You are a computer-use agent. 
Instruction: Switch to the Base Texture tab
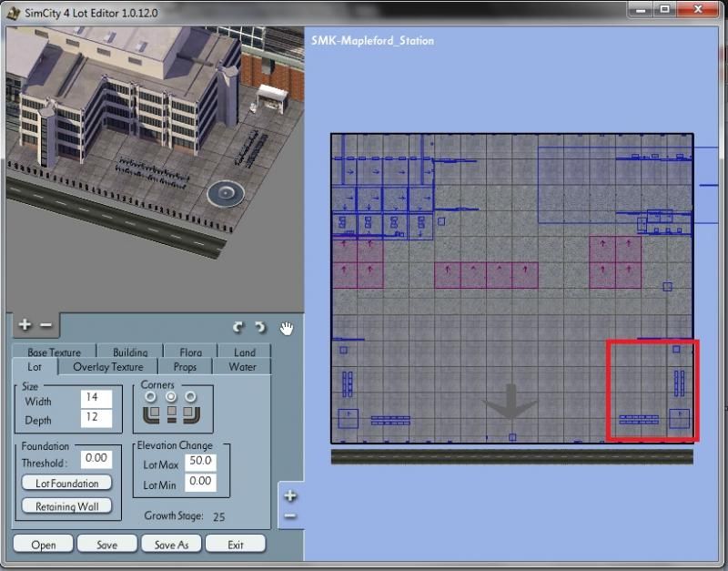[55, 352]
